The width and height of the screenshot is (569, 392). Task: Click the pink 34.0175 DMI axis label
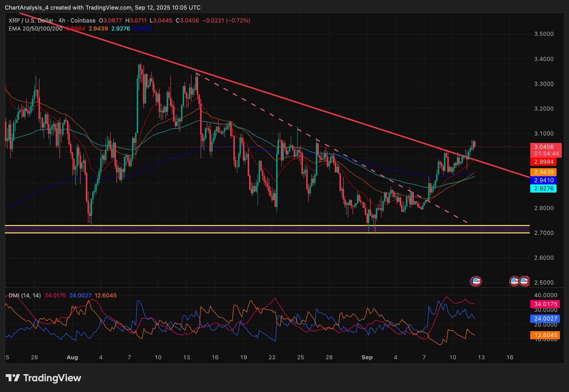[545, 304]
